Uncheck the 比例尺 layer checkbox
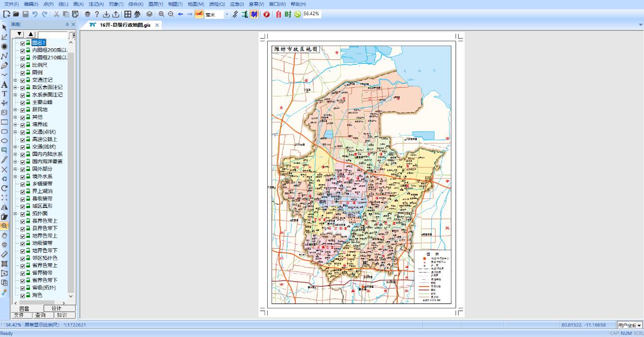The image size is (644, 337). pos(22,65)
